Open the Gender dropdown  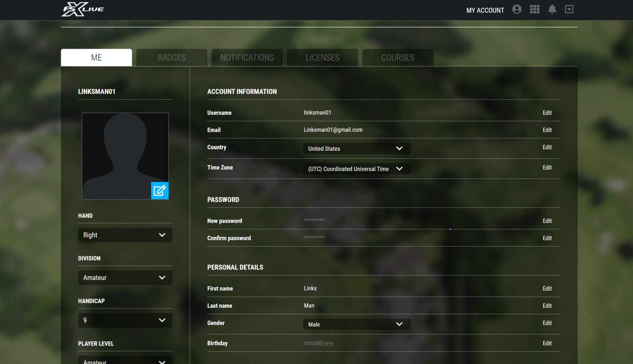(x=357, y=324)
